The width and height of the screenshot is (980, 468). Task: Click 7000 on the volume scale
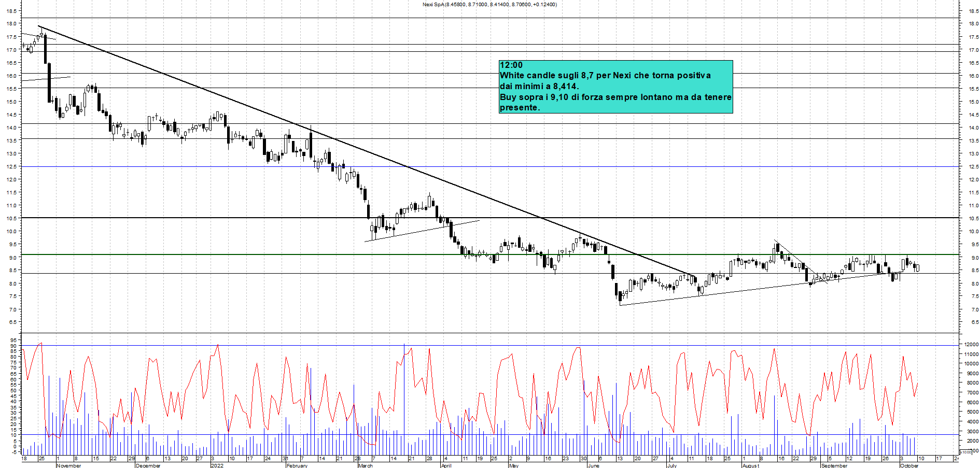[972, 393]
